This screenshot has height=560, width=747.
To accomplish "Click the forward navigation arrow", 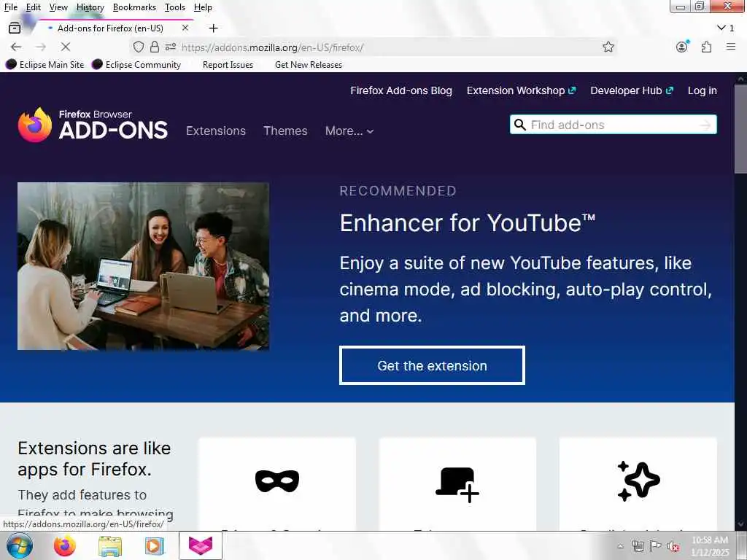I will click(x=41, y=47).
